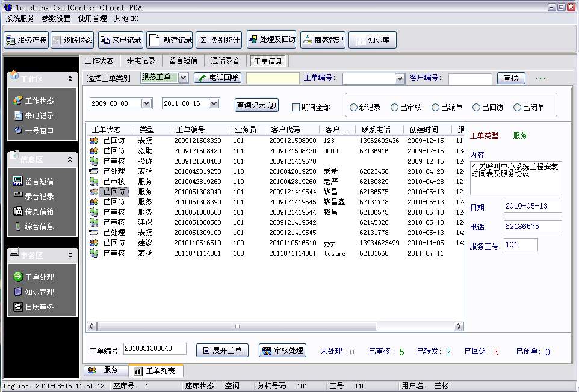Open the 参数设置 menu

(x=56, y=19)
